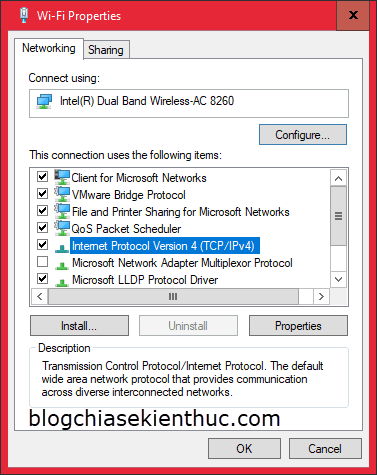Click the Multiplexor Protocol green icon
This screenshot has width=377, height=475.
coord(62,265)
